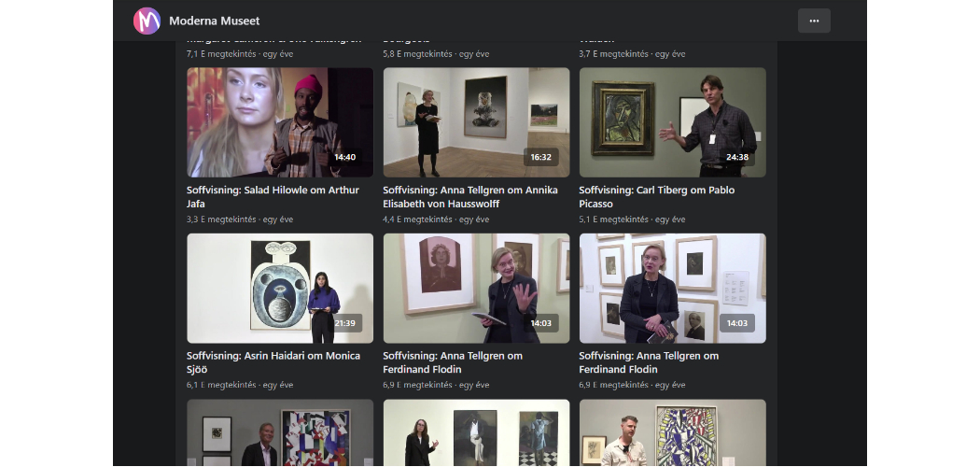This screenshot has width=980, height=467.
Task: Play the Asrin Haidari Monica Sjöö video thumbnail
Action: 279,288
